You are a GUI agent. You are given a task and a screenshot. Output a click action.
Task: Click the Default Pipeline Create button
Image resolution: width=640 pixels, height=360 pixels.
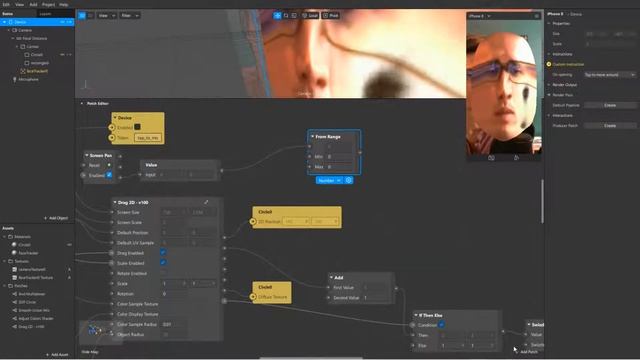click(x=610, y=105)
